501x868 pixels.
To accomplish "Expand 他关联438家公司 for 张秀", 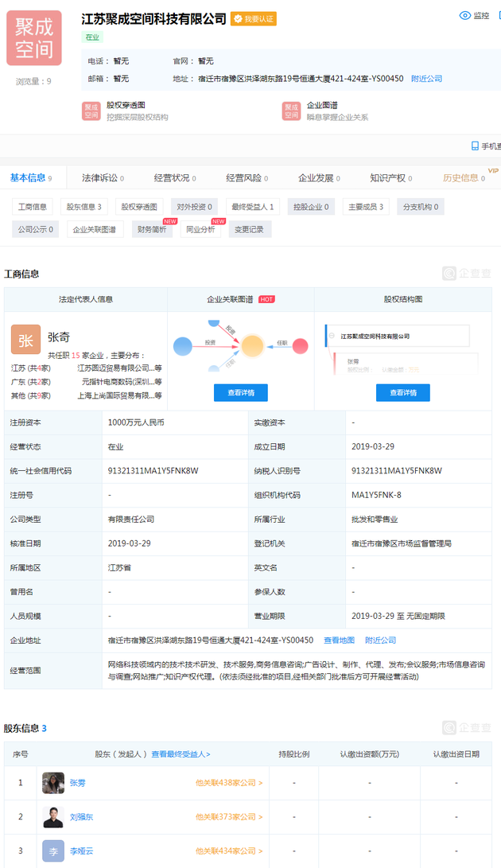I will (x=229, y=783).
